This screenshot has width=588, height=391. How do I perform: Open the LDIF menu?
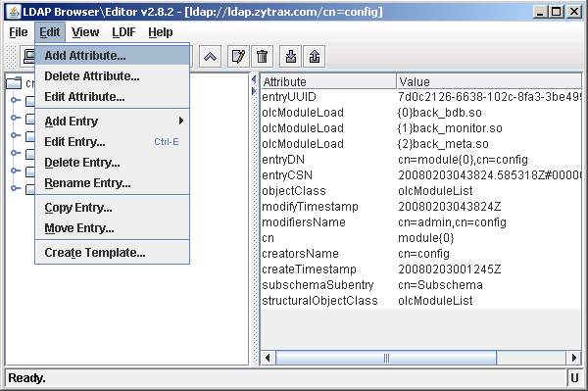(123, 32)
